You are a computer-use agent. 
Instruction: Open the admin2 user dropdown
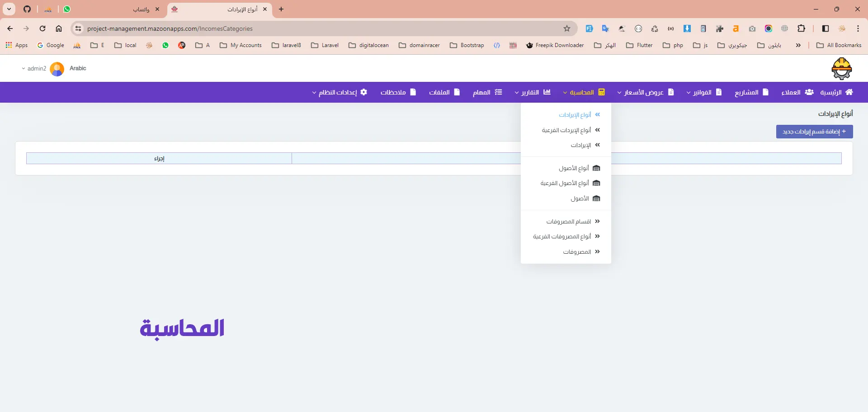coord(34,69)
